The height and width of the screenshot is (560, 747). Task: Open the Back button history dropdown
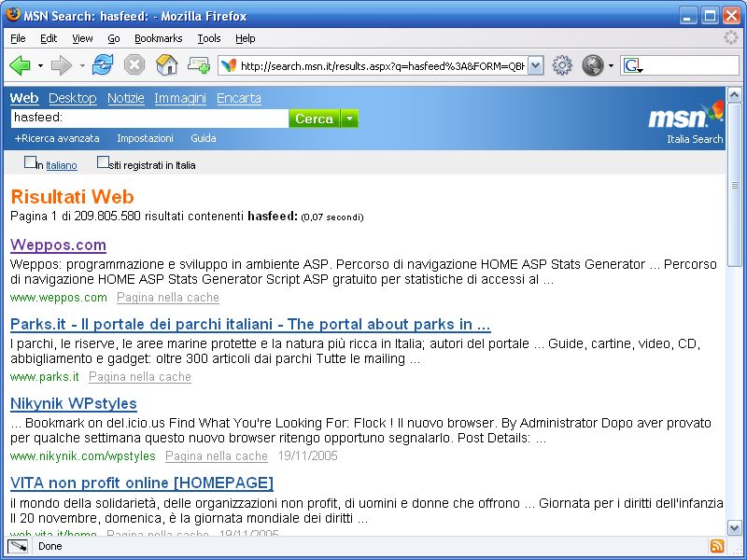pyautogui.click(x=40, y=65)
